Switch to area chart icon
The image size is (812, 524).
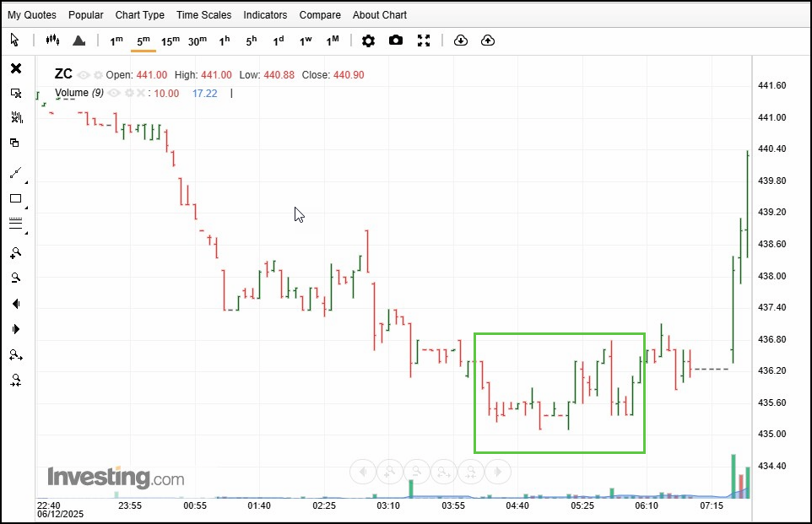coord(78,41)
